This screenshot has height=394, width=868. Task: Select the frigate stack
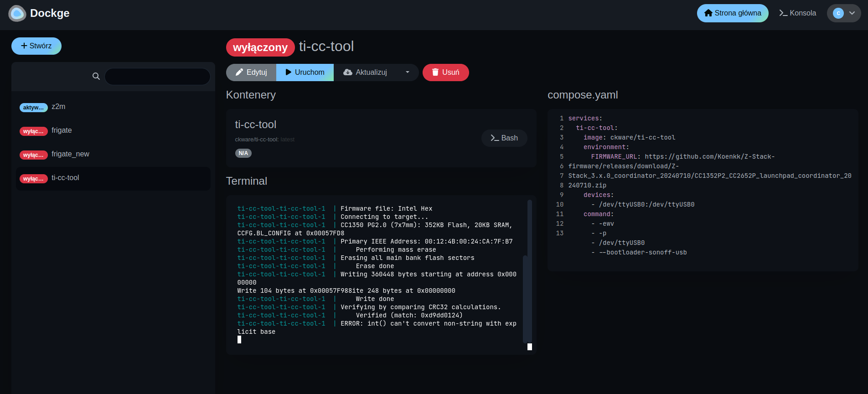[113, 131]
